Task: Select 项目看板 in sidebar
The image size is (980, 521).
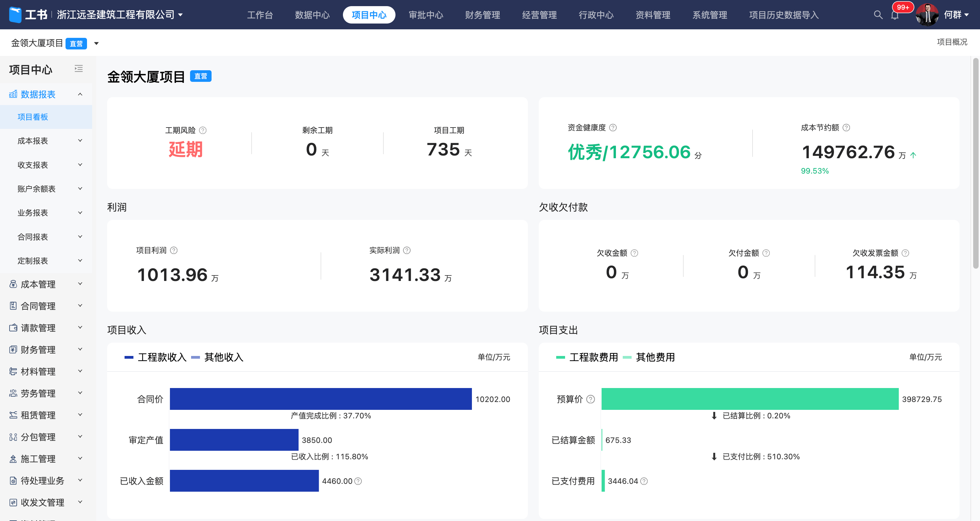Action: [x=46, y=117]
